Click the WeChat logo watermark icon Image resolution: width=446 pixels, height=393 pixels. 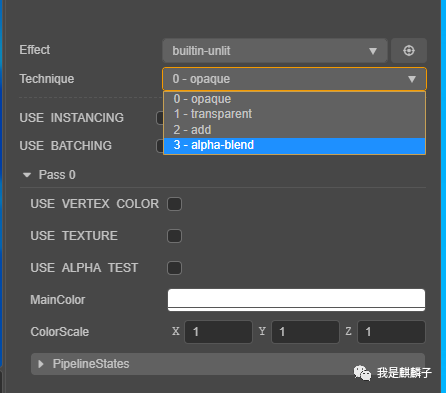[362, 373]
